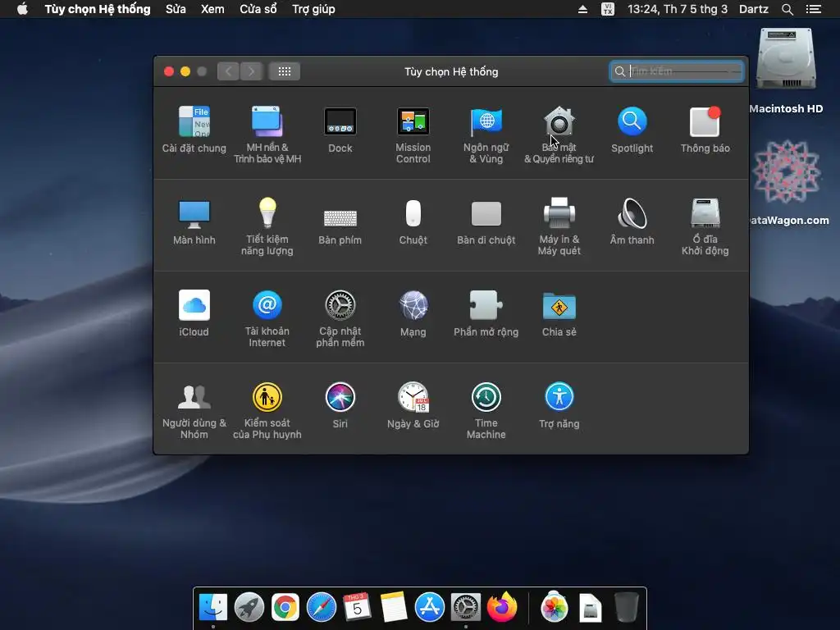Open the Dartz user menu
Image resolution: width=840 pixels, height=630 pixels.
(x=754, y=9)
